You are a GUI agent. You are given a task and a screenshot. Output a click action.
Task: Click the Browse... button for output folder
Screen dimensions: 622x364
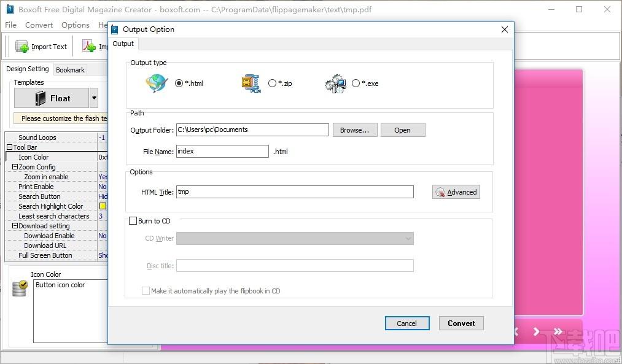tap(355, 130)
